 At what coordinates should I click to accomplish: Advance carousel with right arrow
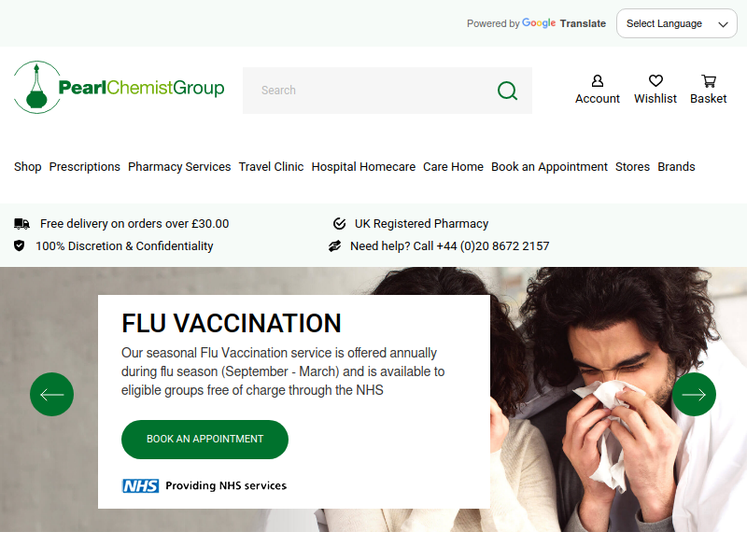[x=694, y=394]
